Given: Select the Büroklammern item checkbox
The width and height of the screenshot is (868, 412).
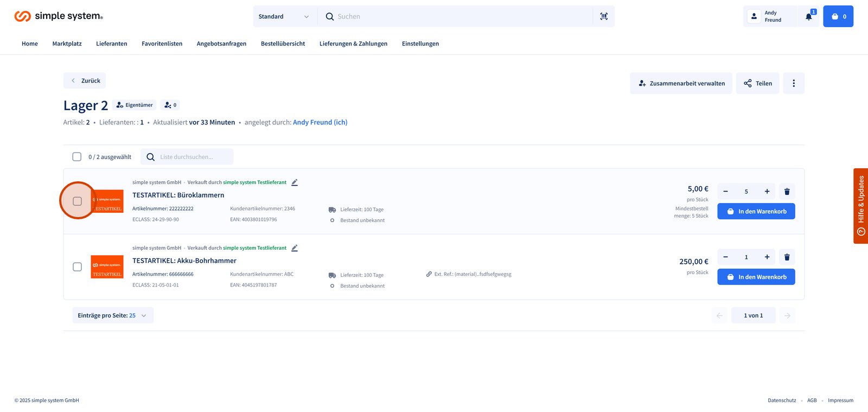Looking at the screenshot, I should pyautogui.click(x=78, y=201).
